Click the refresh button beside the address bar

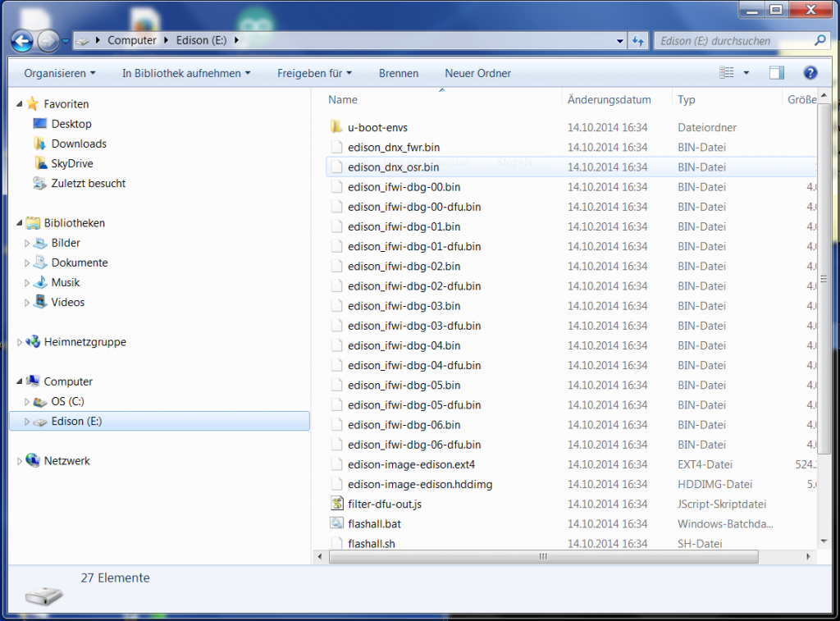(638, 41)
